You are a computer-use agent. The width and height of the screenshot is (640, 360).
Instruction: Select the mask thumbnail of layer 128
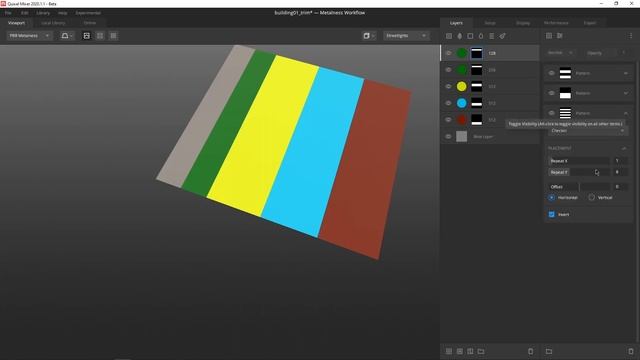click(x=476, y=53)
